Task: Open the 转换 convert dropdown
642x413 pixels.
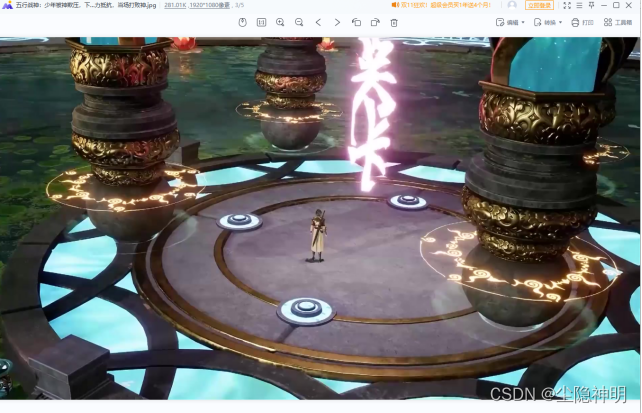Action: [x=548, y=23]
